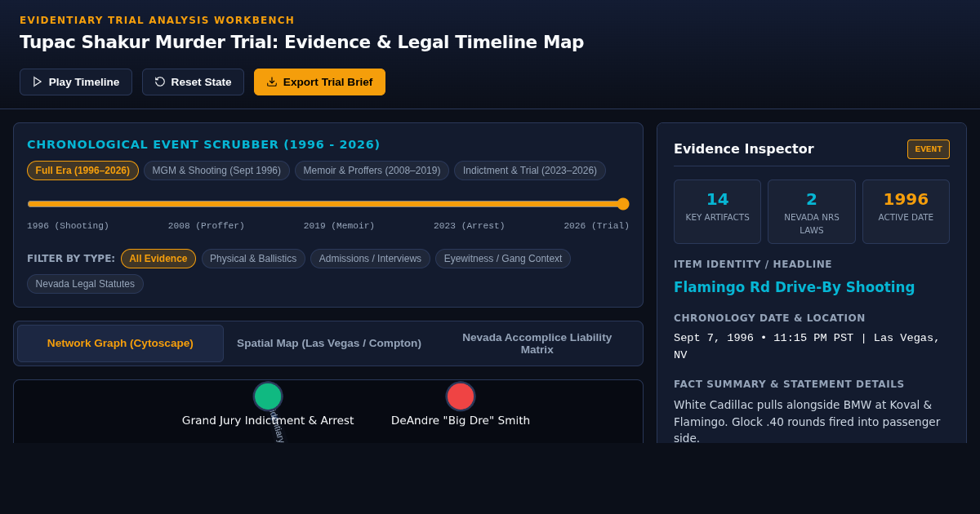Click the Fact Summary & Statement Details heading
The width and height of the screenshot is (980, 514).
coord(789,384)
